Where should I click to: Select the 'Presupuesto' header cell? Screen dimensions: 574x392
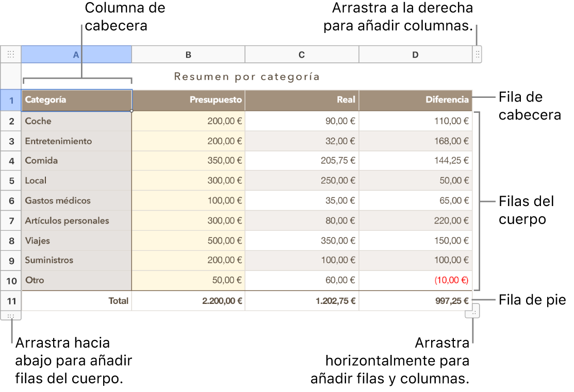click(x=188, y=100)
